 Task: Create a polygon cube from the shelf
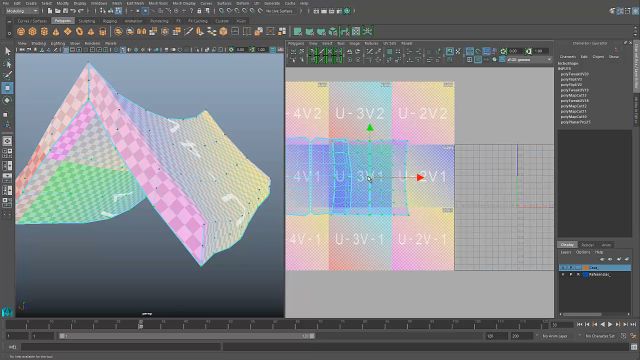32,31
